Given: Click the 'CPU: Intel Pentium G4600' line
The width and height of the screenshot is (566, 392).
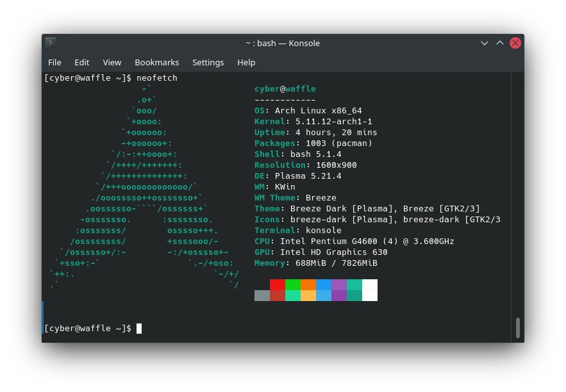Looking at the screenshot, I should point(354,241).
